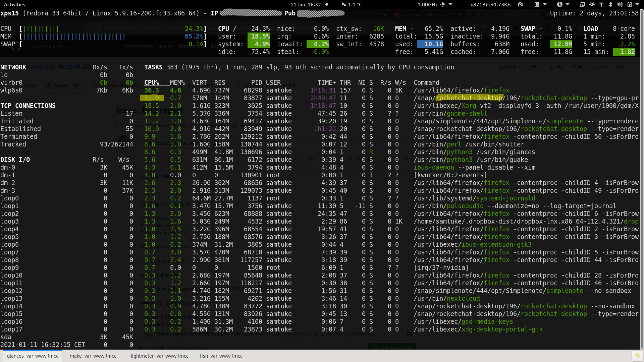Expand the accessibility dropdown arrow
The width and height of the screenshot is (644, 362).
[x=568, y=4]
